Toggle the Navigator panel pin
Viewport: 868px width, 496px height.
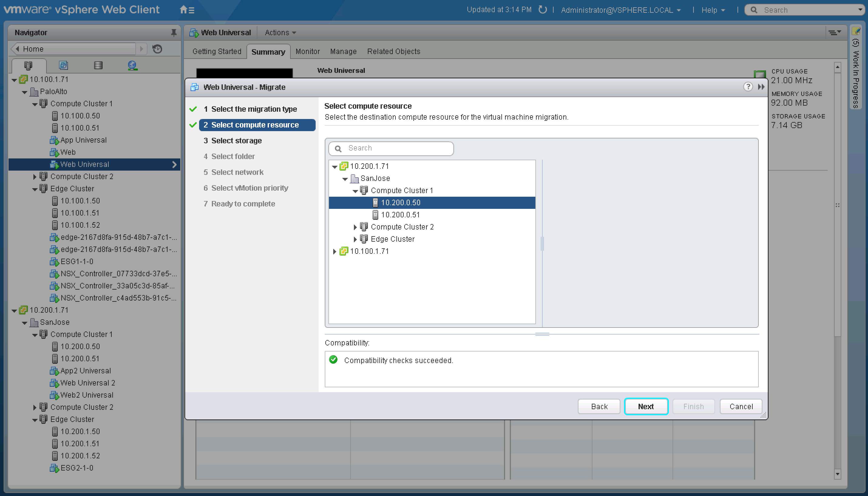tap(174, 32)
